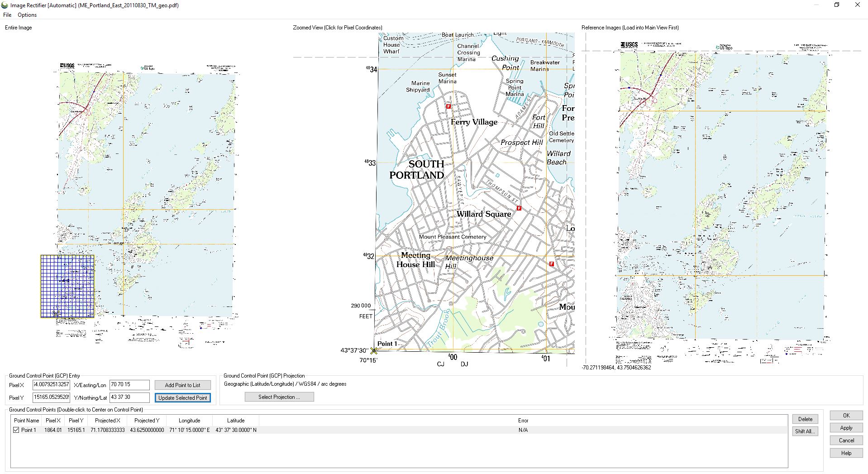This screenshot has height=474, width=868.
Task: Click the red marker near Willard Square
Action: tap(519, 208)
